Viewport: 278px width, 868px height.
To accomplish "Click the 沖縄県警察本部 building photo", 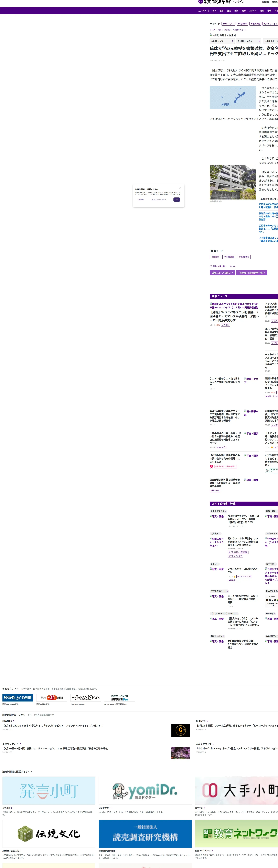I will 233,182.
